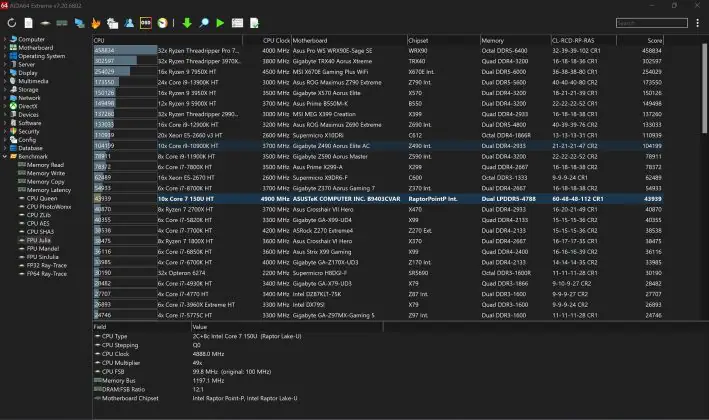Select the Motherboard Chipset field row
Viewport: 709px width, 420px height.
pos(238,398)
